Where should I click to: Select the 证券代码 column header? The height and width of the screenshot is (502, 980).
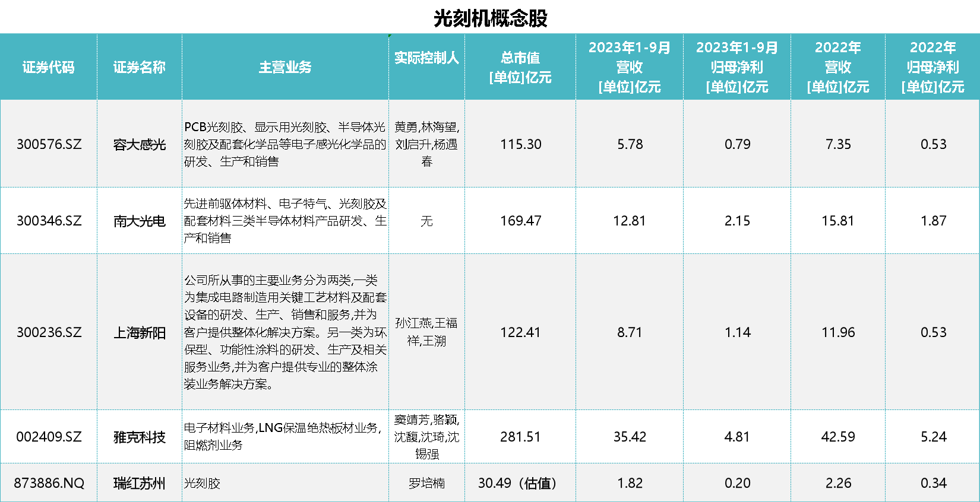(x=49, y=67)
